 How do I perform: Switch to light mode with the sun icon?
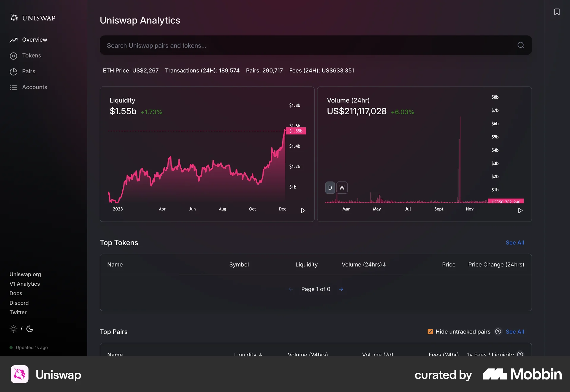click(x=13, y=329)
